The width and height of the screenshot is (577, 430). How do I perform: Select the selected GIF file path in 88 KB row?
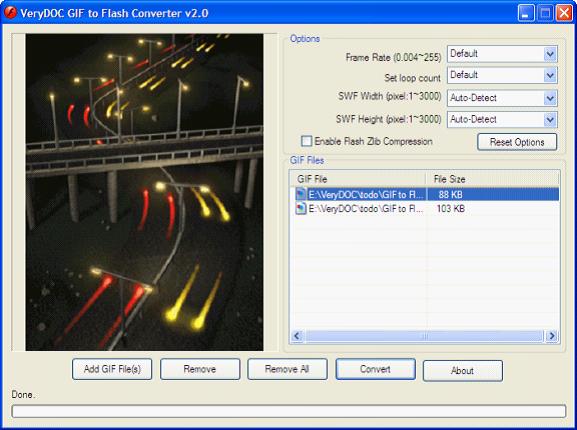366,194
